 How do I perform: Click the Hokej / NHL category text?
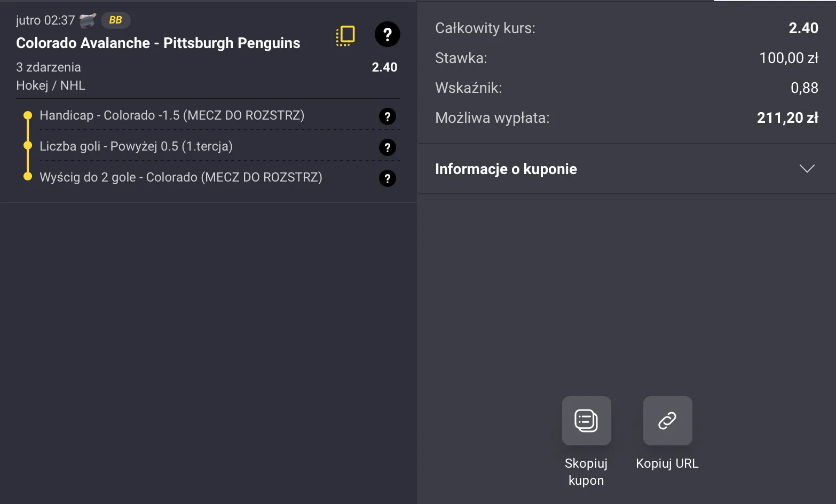click(51, 85)
